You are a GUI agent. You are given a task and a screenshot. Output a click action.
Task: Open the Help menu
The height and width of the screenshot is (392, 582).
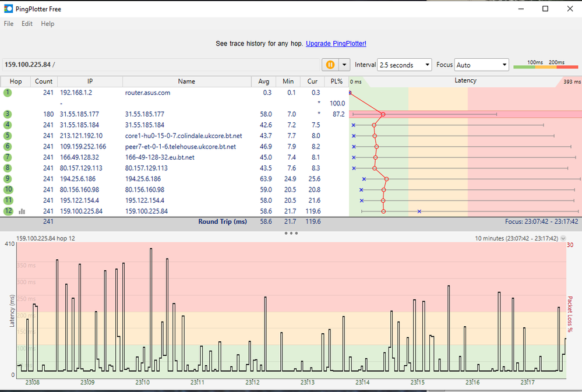tap(48, 24)
